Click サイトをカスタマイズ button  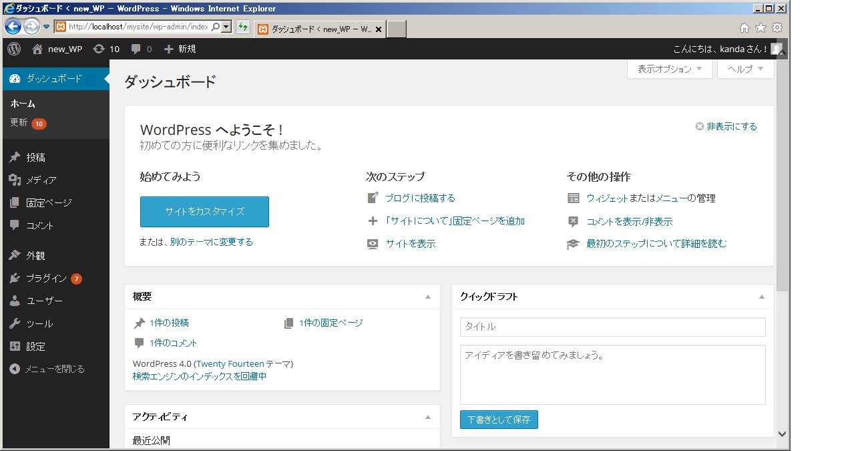click(204, 211)
